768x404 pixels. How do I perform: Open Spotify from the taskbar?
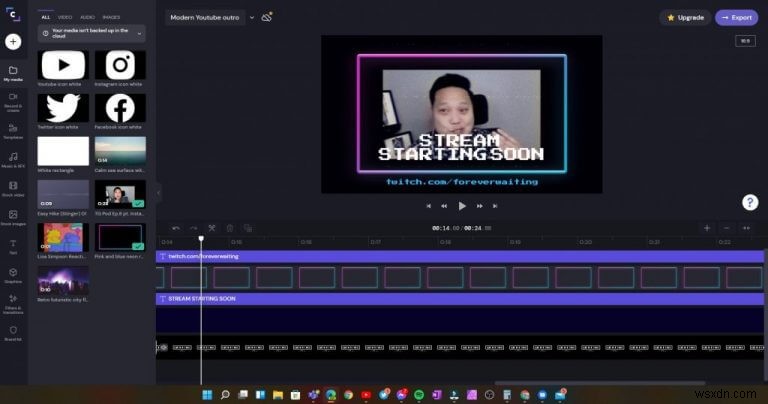(x=419, y=395)
